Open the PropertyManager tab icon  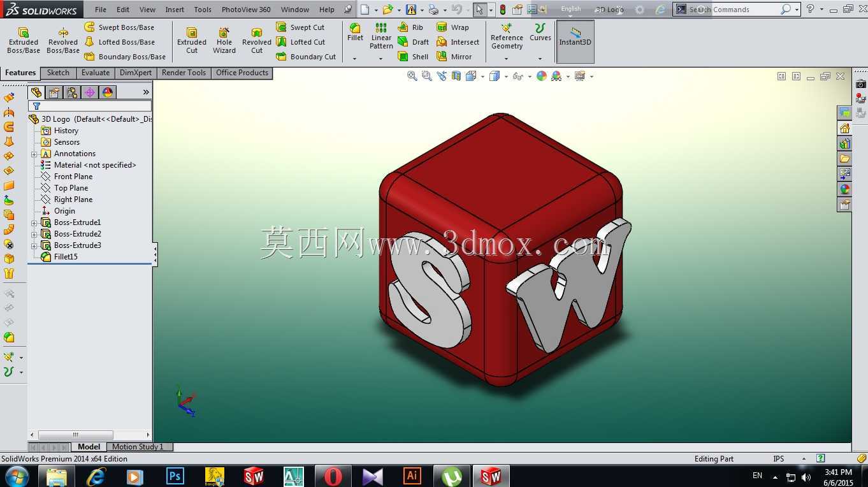(x=54, y=92)
